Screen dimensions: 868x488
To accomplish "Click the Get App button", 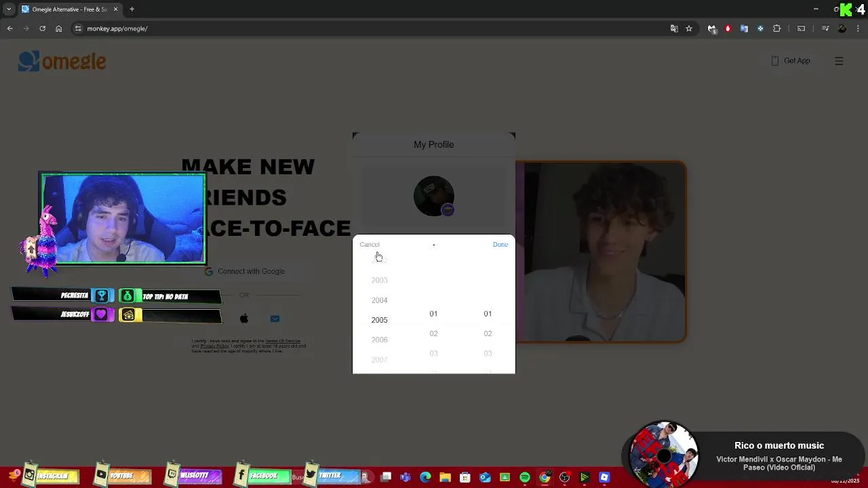I will pyautogui.click(x=791, y=61).
